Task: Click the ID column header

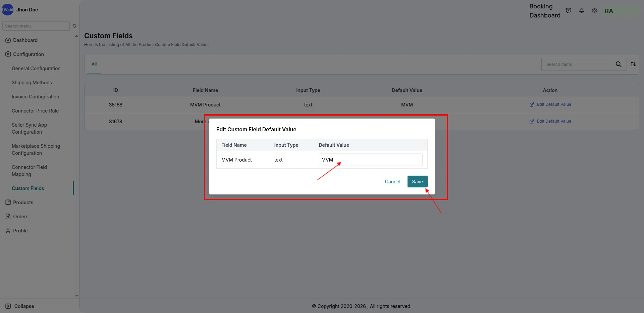Action: tap(115, 90)
